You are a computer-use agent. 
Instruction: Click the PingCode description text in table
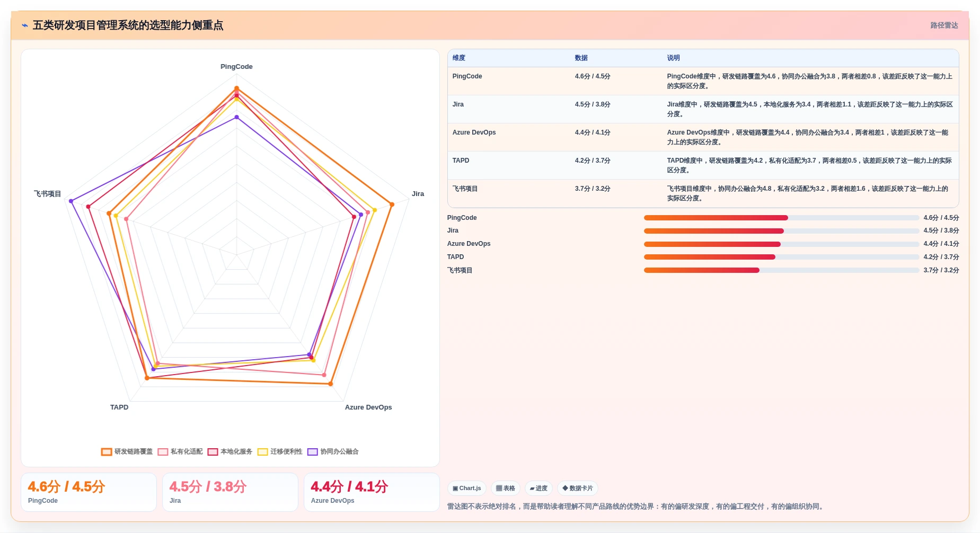(809, 81)
